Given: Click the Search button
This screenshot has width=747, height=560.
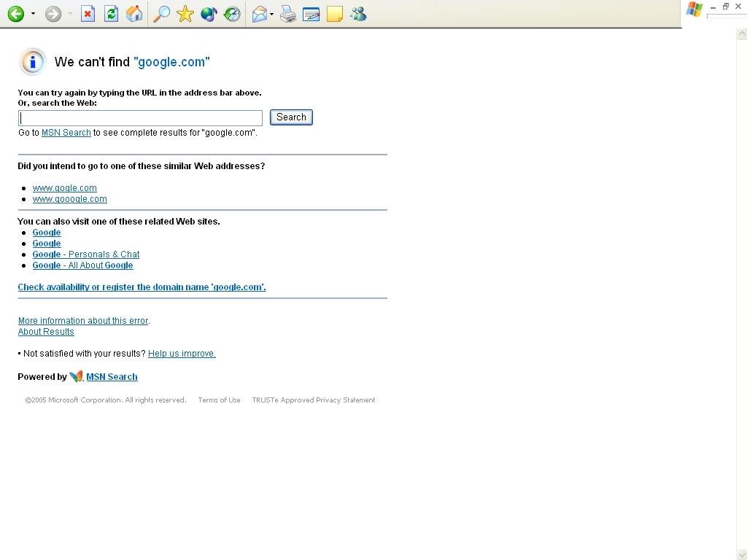Looking at the screenshot, I should coord(291,117).
